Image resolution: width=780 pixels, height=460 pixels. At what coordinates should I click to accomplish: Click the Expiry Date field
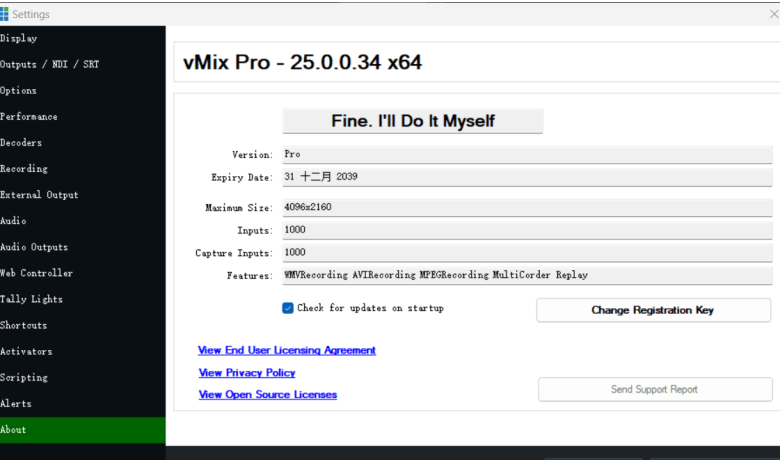click(x=527, y=177)
